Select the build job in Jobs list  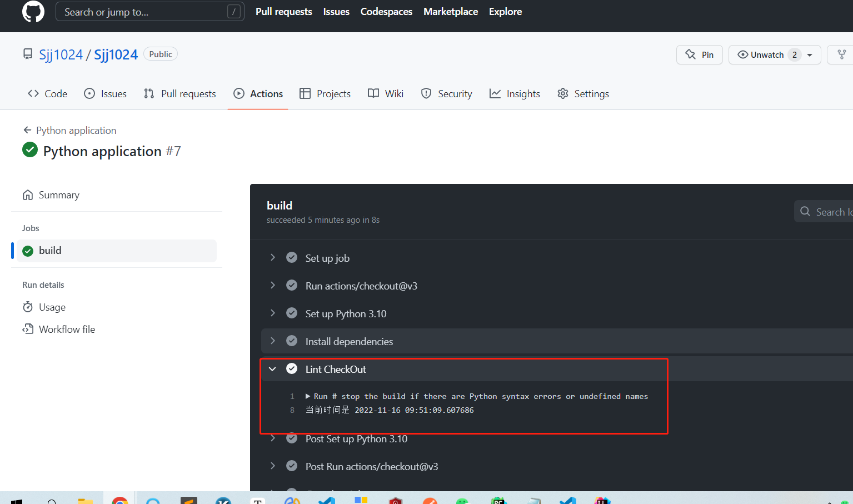[x=50, y=250]
